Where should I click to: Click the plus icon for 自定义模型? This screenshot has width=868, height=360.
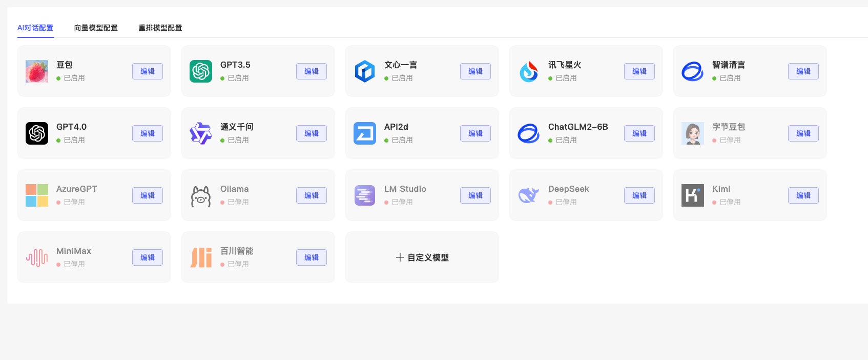click(400, 257)
